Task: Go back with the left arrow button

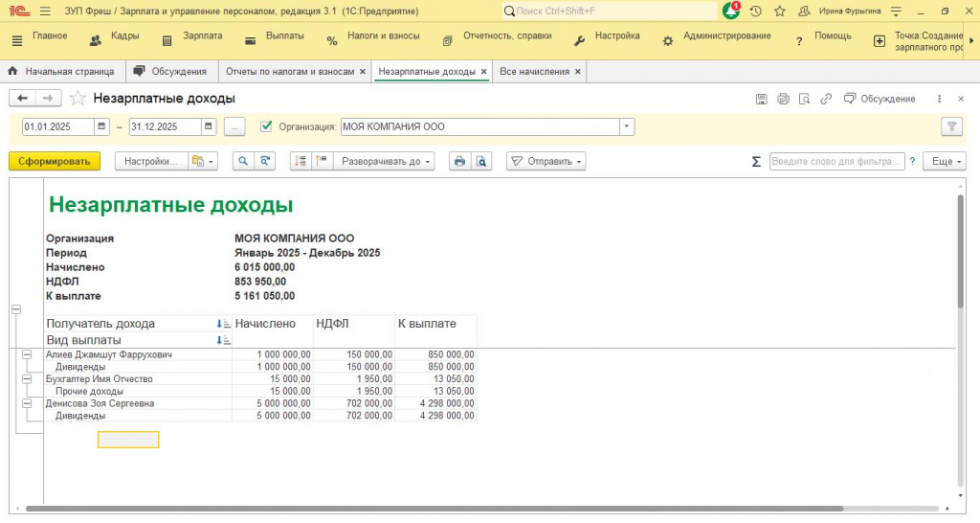Action: pyautogui.click(x=23, y=99)
